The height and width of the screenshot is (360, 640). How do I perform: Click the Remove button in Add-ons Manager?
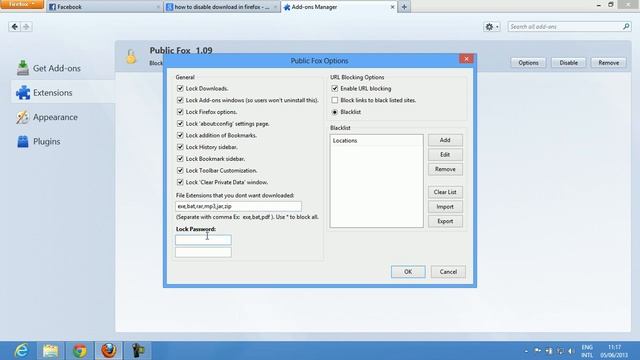point(609,63)
